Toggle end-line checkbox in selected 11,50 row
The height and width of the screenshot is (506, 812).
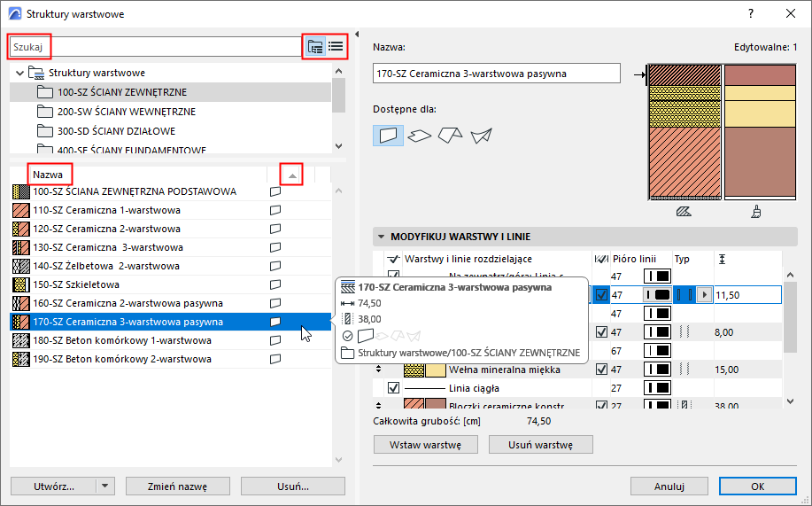[x=601, y=295]
